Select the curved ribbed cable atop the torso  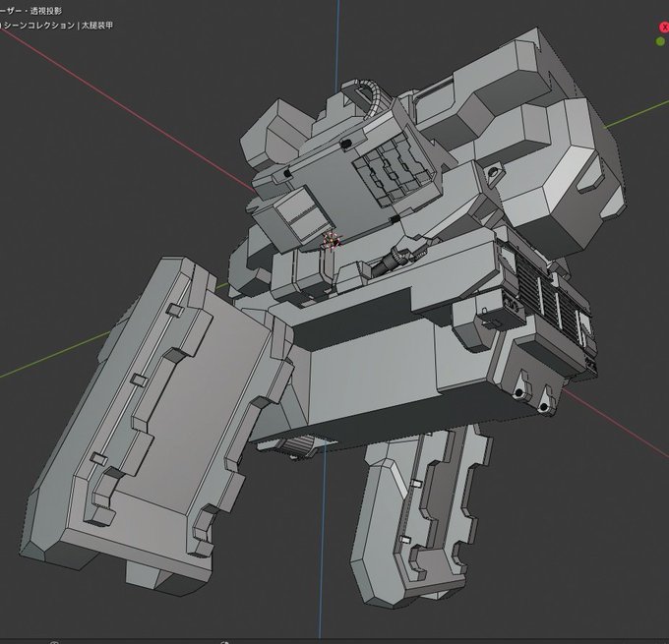tap(372, 97)
